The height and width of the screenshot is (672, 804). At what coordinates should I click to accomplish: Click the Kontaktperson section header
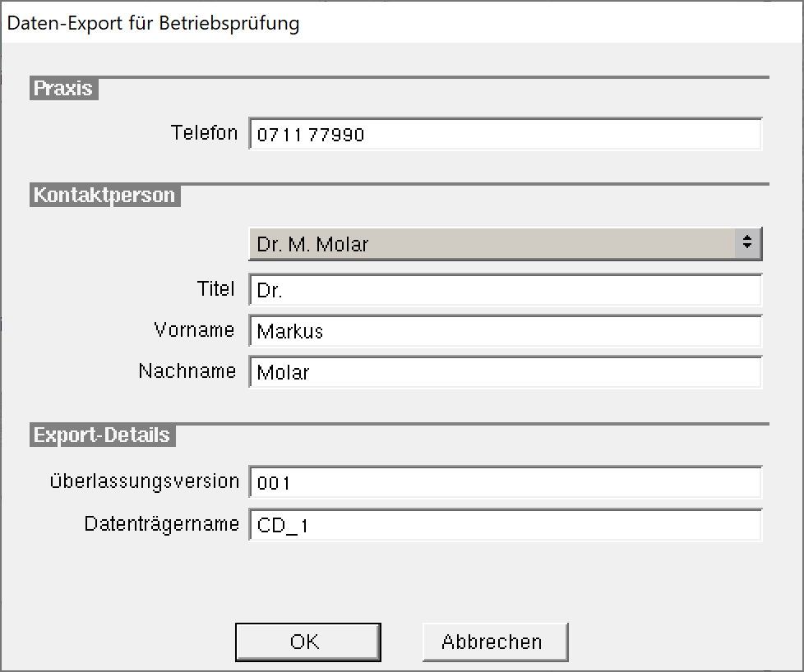click(105, 196)
